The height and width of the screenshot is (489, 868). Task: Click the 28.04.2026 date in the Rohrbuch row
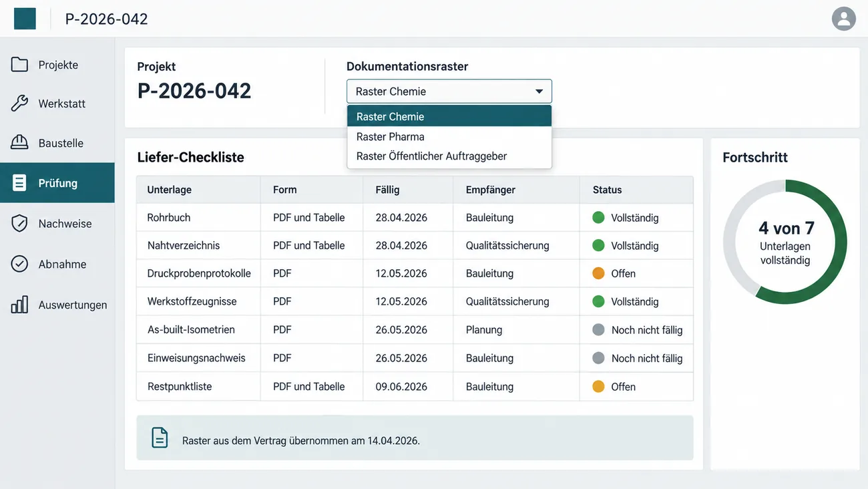401,218
